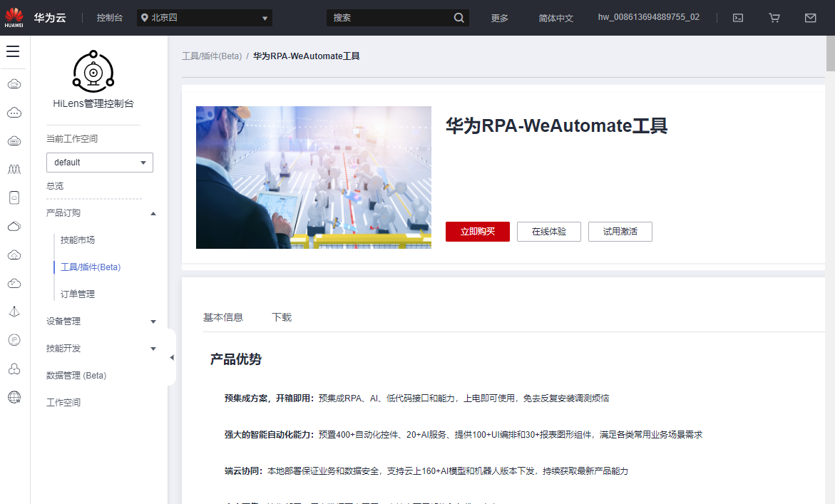The image size is (835, 504).
Task: Click the three-hexagon cluster sidebar icon
Action: pos(14,369)
